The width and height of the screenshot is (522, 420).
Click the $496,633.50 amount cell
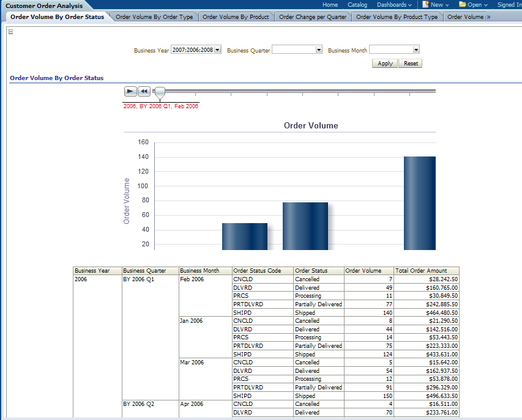[427, 396]
